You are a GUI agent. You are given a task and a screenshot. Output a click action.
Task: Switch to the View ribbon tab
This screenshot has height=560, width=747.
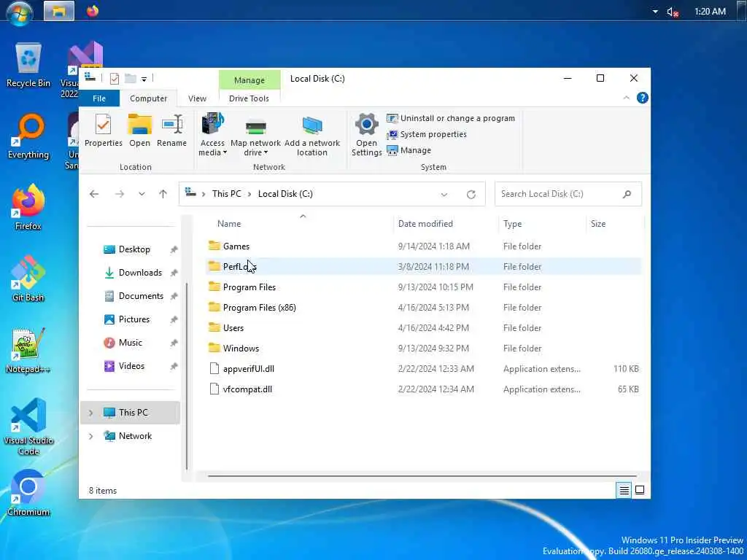197,98
